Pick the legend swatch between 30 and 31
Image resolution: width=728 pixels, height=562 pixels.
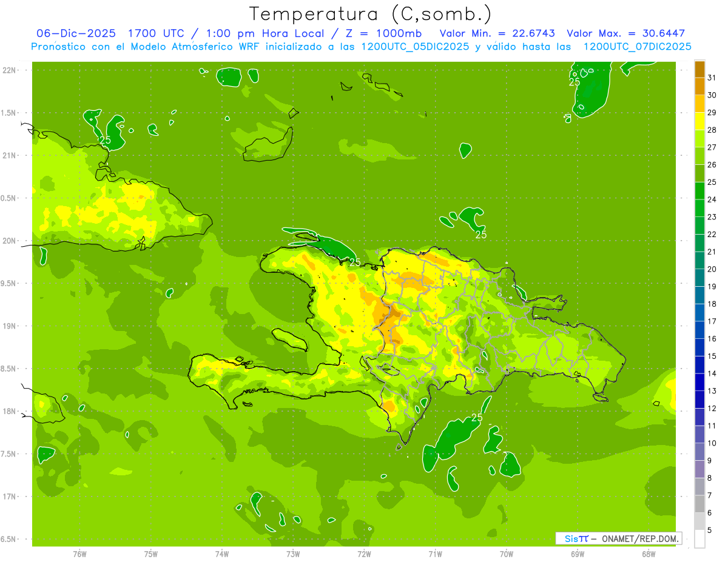tap(699, 87)
